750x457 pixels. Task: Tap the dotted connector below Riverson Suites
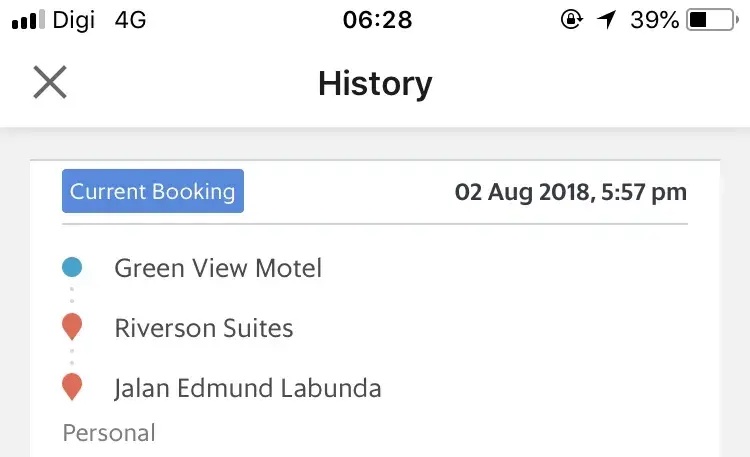pos(72,356)
